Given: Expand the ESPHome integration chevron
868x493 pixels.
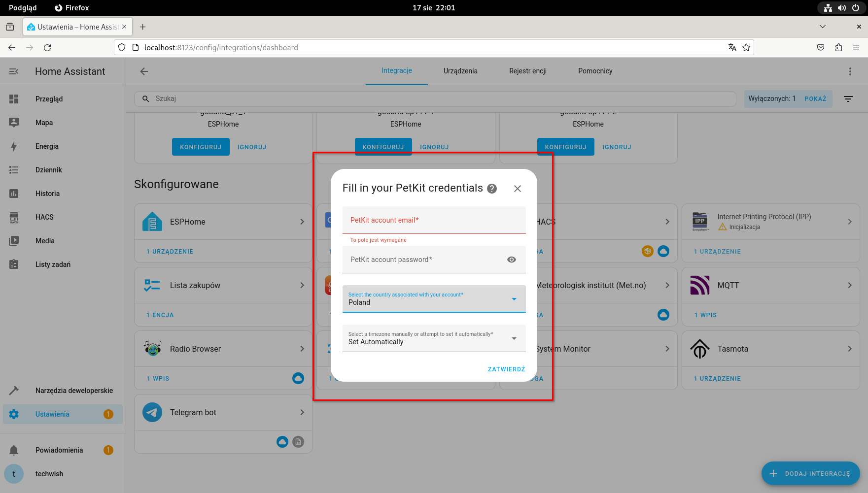Looking at the screenshot, I should click(x=302, y=222).
